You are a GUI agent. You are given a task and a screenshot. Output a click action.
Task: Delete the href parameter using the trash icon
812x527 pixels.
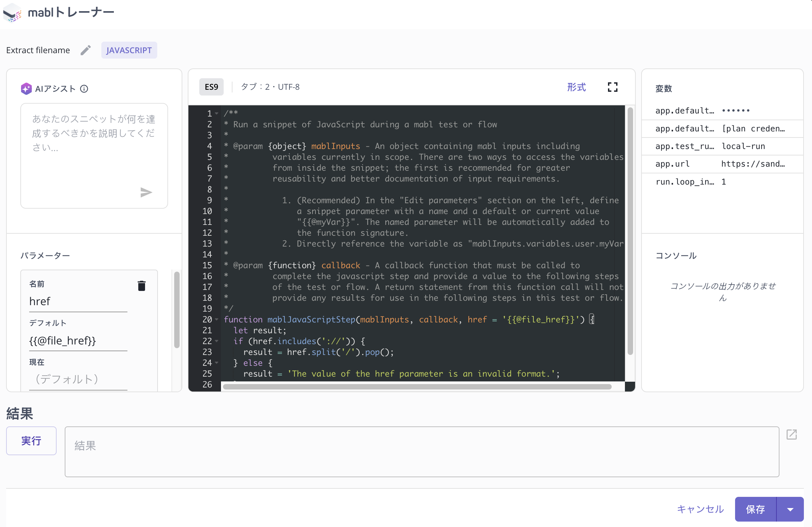pyautogui.click(x=142, y=286)
